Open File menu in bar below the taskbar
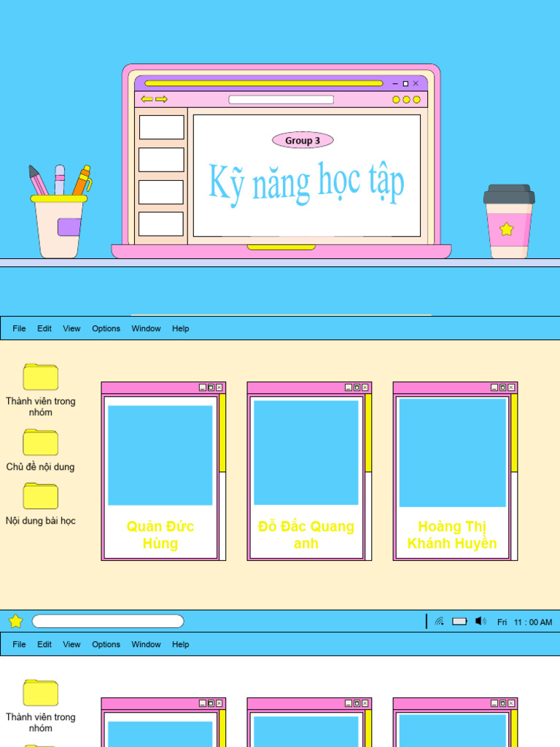 [19, 645]
